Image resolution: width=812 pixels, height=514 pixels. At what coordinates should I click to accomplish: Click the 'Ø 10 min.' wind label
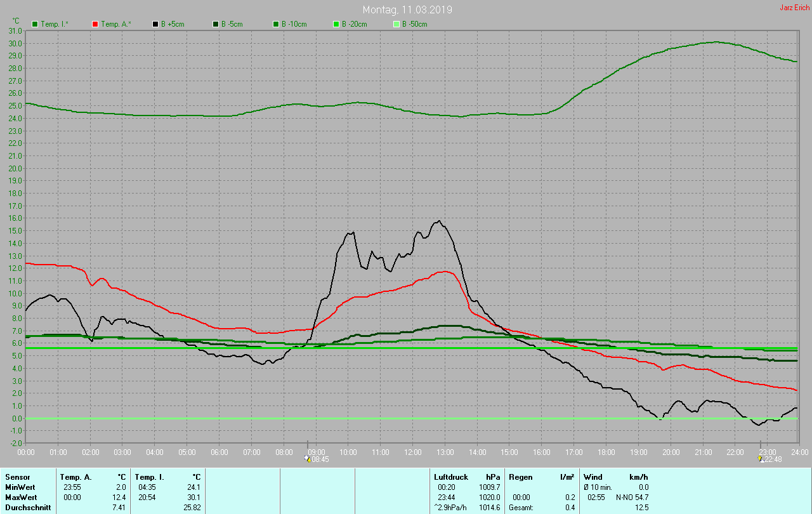(x=598, y=487)
